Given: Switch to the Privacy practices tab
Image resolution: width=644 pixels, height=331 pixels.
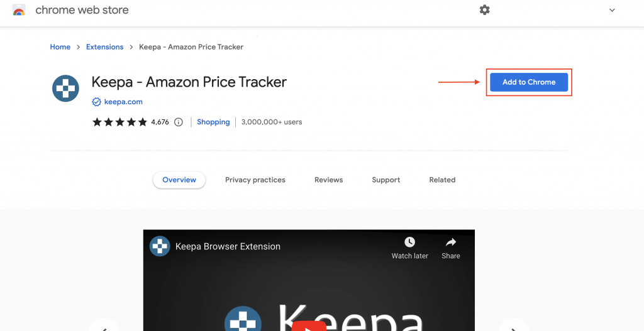Looking at the screenshot, I should 255,180.
